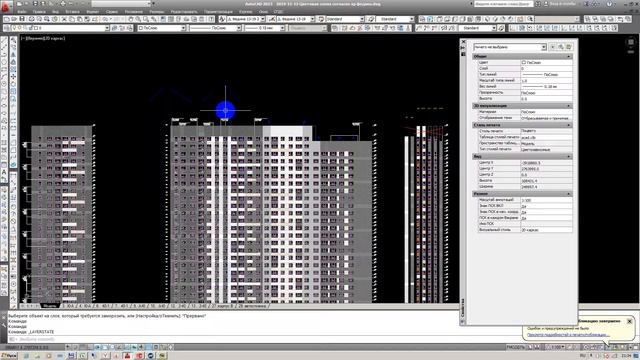This screenshot has height=360, width=640.
Task: Open the layer list dropdown
Action: (107, 28)
